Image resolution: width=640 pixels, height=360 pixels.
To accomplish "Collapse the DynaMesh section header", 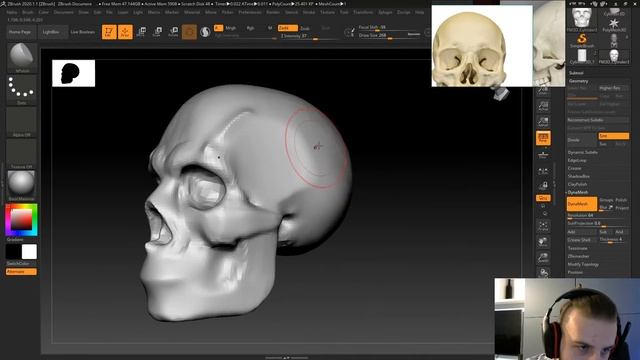I will tap(578, 192).
